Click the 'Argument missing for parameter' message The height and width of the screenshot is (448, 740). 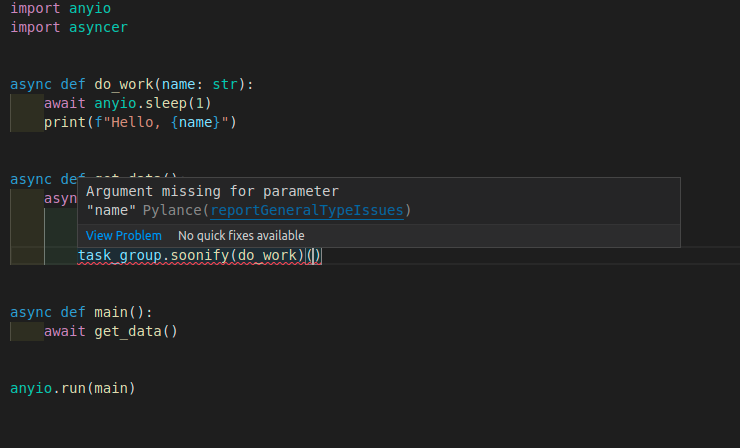coord(212,191)
